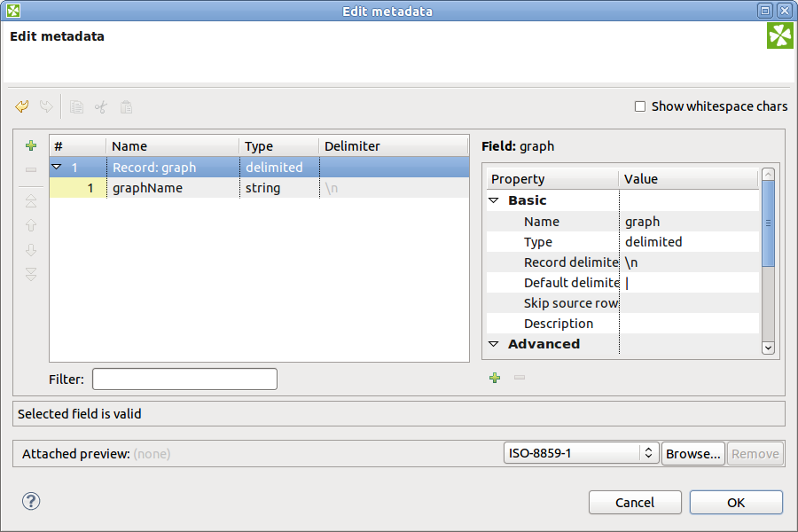798x532 pixels.
Task: Click the scissors cut icon
Action: (x=101, y=107)
